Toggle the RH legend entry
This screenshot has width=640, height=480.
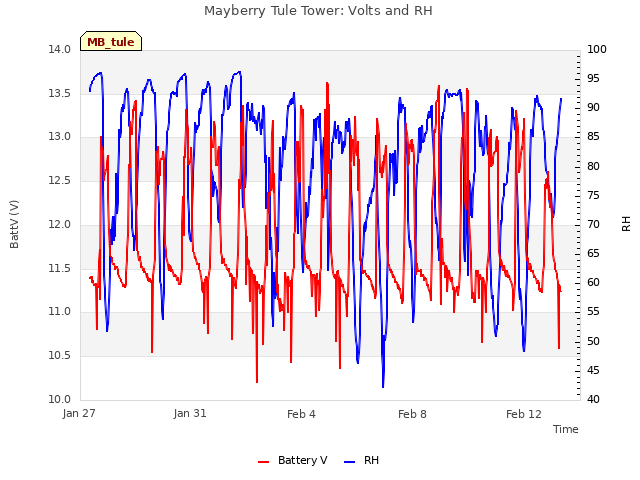(362, 460)
